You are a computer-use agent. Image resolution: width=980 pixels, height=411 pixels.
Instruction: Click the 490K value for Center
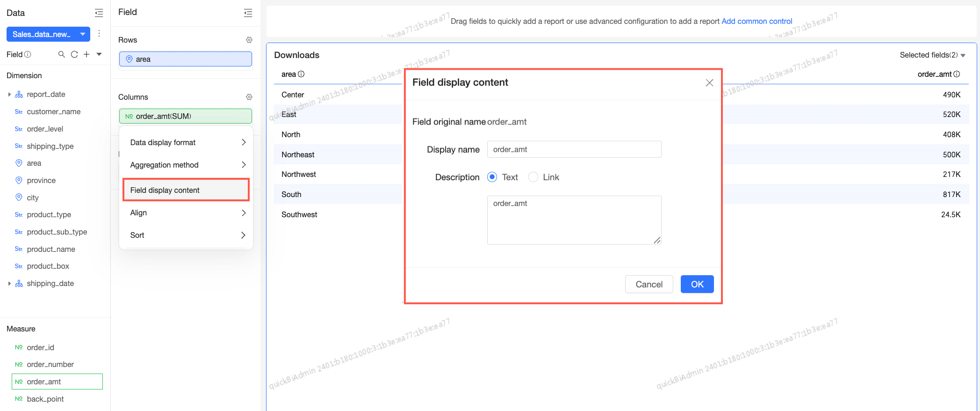pyautogui.click(x=951, y=95)
